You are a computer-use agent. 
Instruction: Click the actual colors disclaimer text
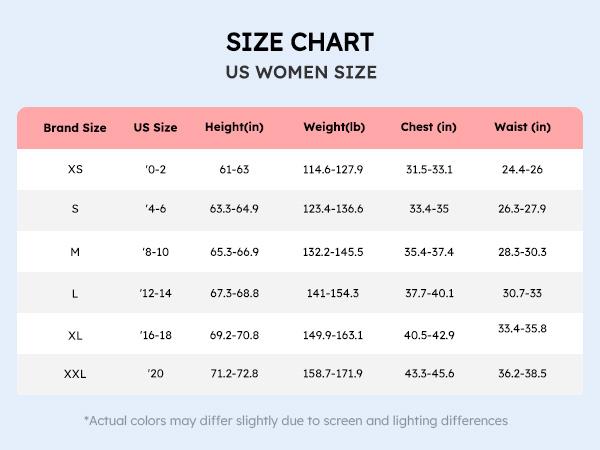[296, 421]
